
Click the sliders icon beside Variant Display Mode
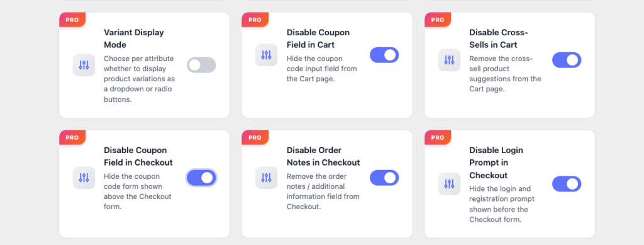click(x=84, y=65)
